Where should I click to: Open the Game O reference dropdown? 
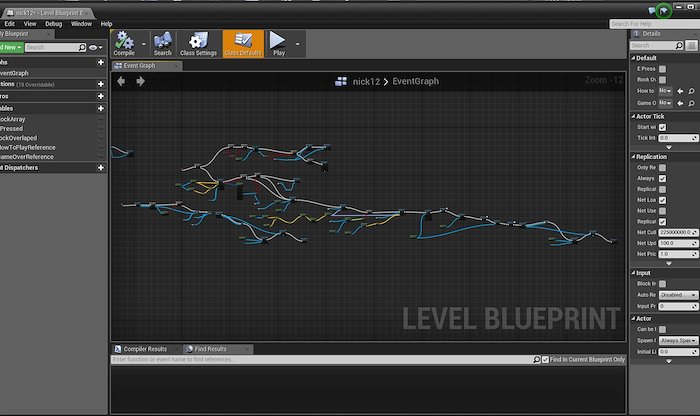[665, 103]
